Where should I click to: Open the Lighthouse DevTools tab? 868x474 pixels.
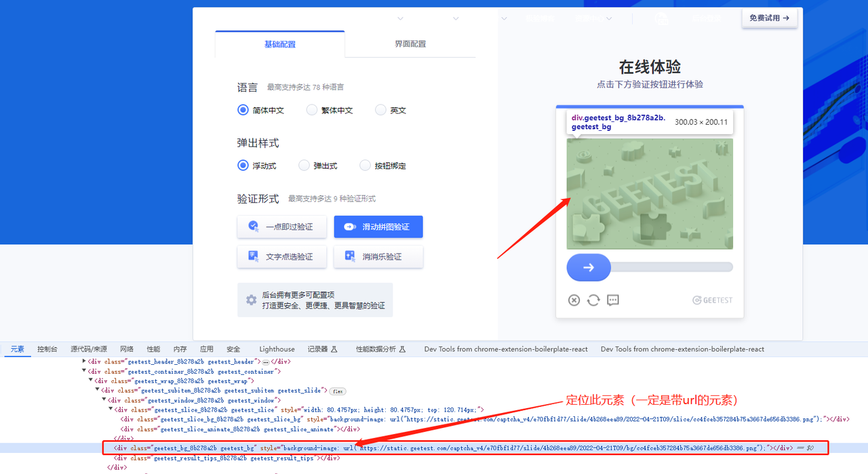(x=277, y=349)
